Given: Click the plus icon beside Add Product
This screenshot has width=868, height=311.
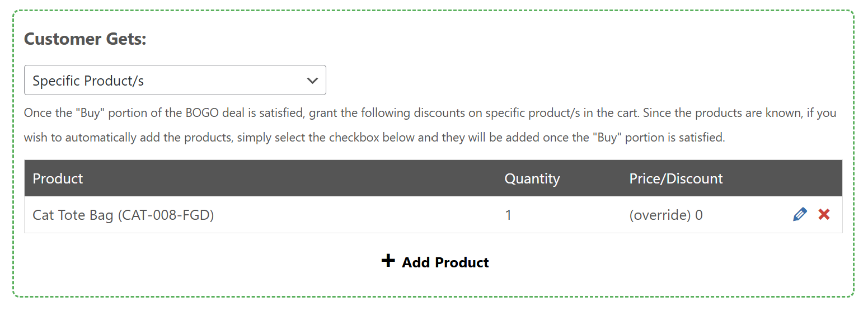Looking at the screenshot, I should [388, 261].
